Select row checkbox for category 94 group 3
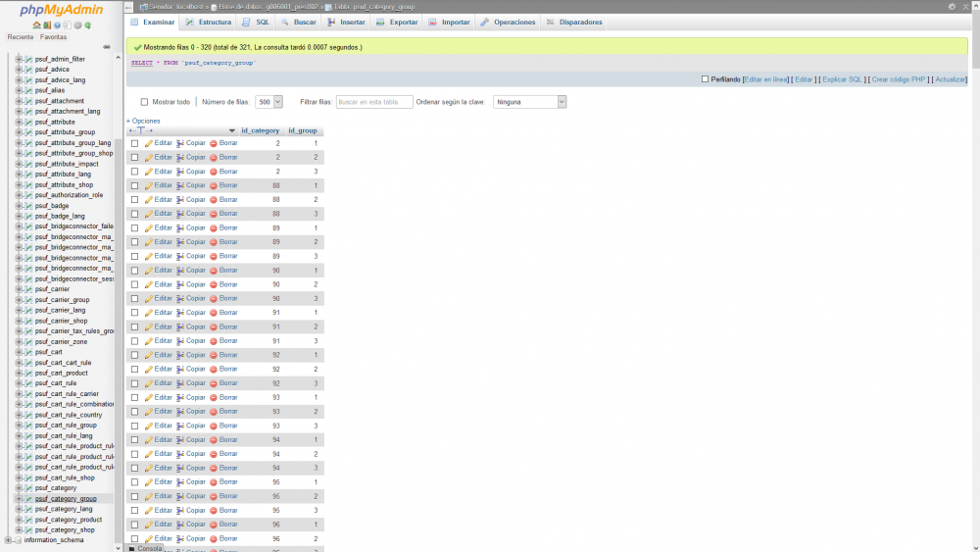 click(x=134, y=469)
